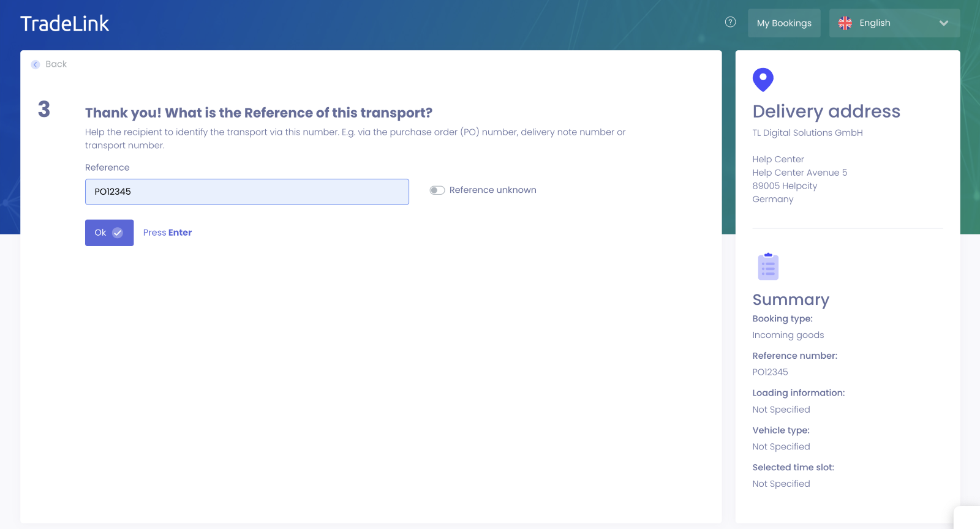
Task: Click the UK flag icon
Action: (x=845, y=23)
